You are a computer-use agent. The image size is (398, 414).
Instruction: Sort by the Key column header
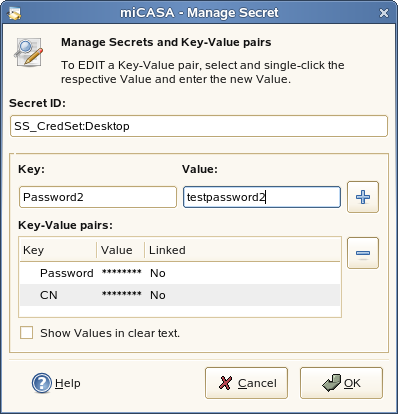58,250
